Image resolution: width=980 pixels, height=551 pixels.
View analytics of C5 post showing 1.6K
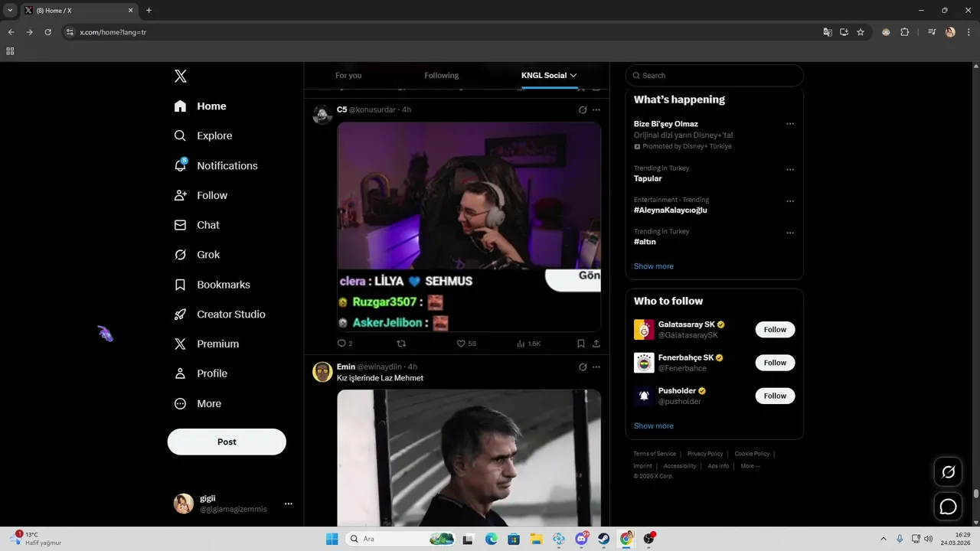(x=529, y=344)
